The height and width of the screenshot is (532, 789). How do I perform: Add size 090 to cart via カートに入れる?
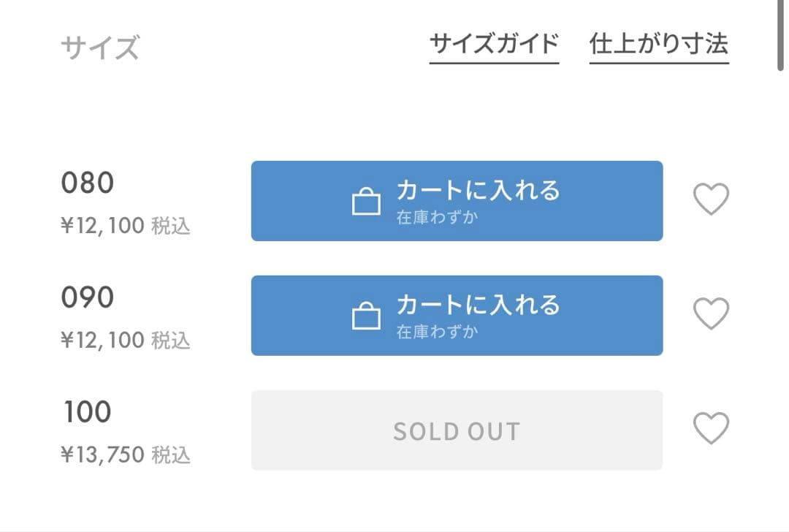point(478,305)
